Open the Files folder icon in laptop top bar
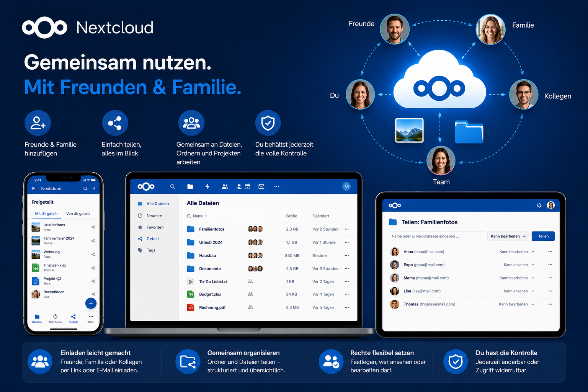The height and width of the screenshot is (392, 588). coord(190,186)
